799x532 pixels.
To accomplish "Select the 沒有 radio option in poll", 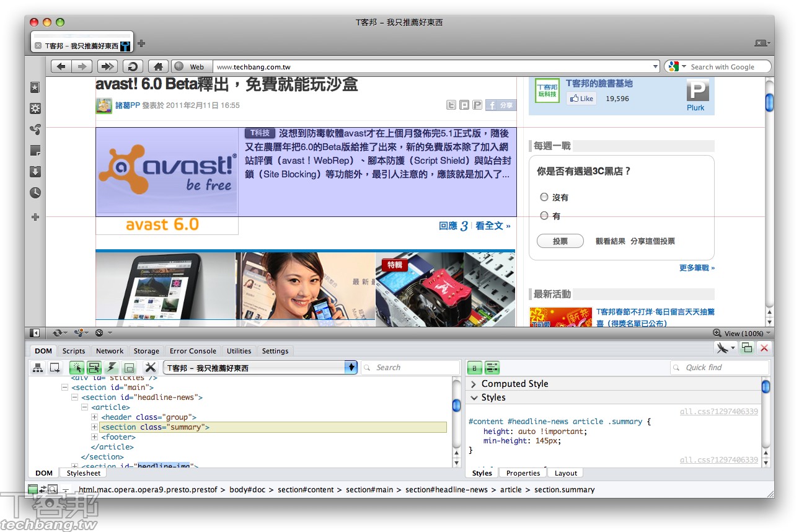I will tap(544, 197).
